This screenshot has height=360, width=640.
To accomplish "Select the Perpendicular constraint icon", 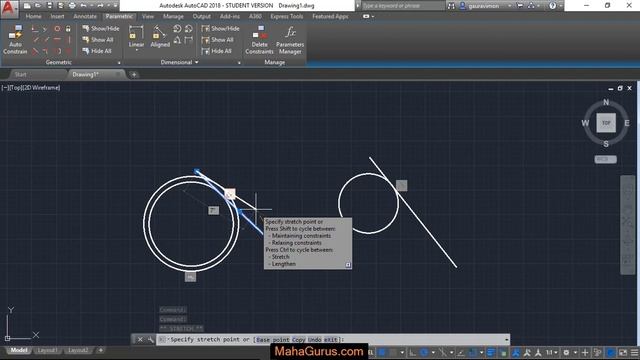I will pyautogui.click(x=46, y=40).
